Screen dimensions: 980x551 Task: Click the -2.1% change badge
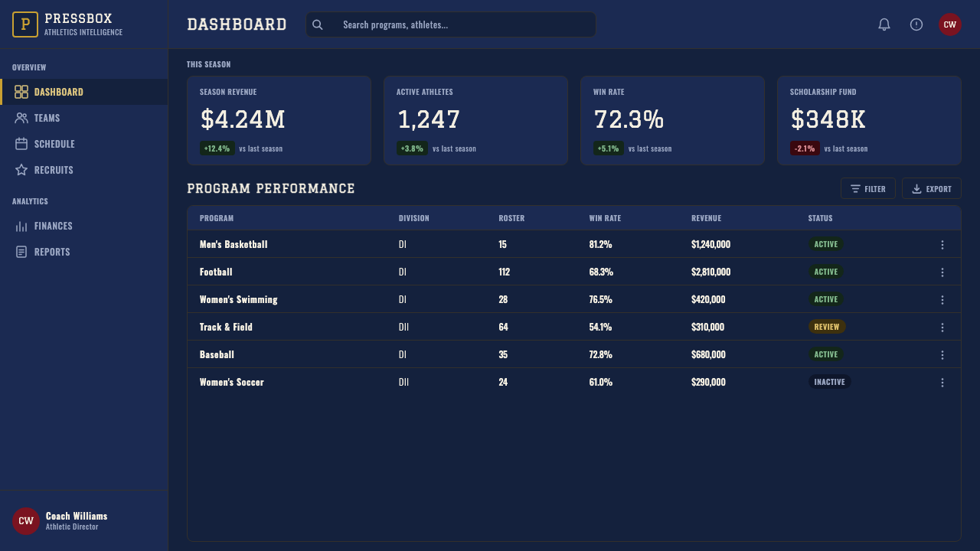[x=805, y=148]
